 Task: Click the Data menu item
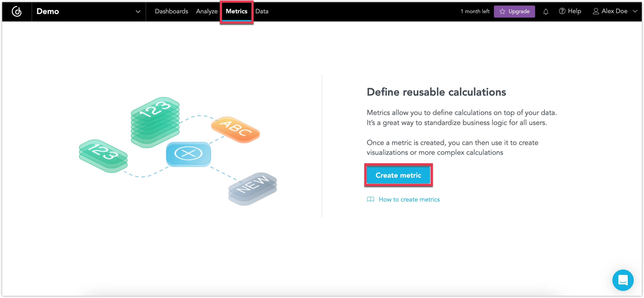click(x=262, y=11)
